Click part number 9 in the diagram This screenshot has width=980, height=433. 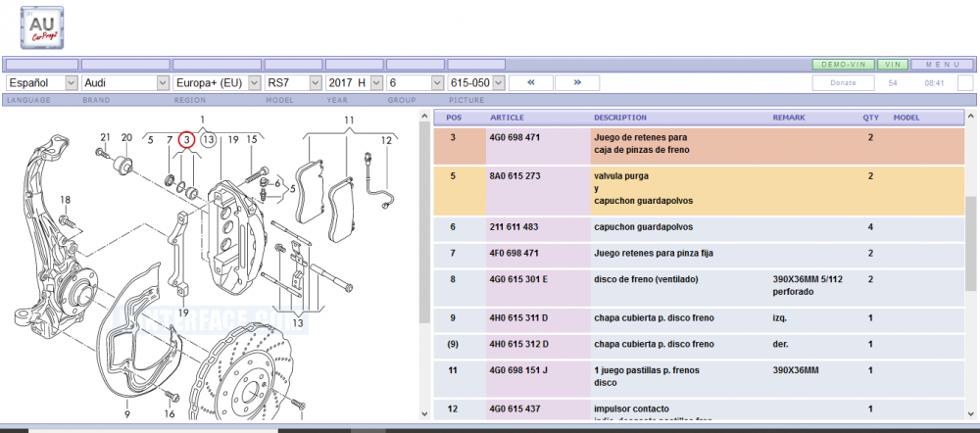(126, 413)
